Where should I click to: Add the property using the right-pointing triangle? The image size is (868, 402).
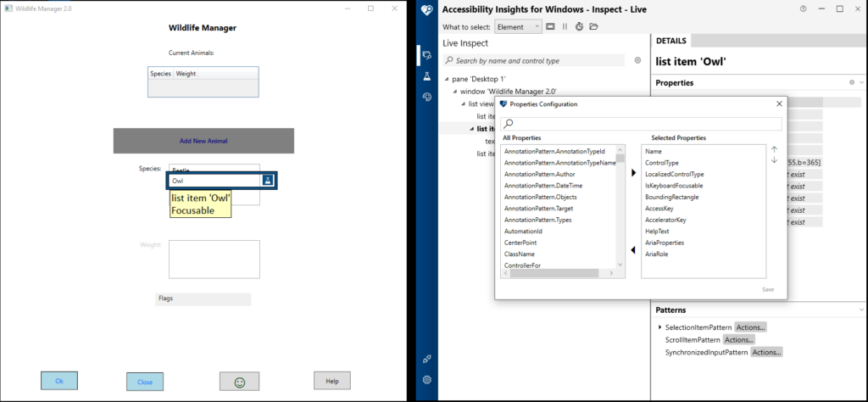tap(634, 173)
